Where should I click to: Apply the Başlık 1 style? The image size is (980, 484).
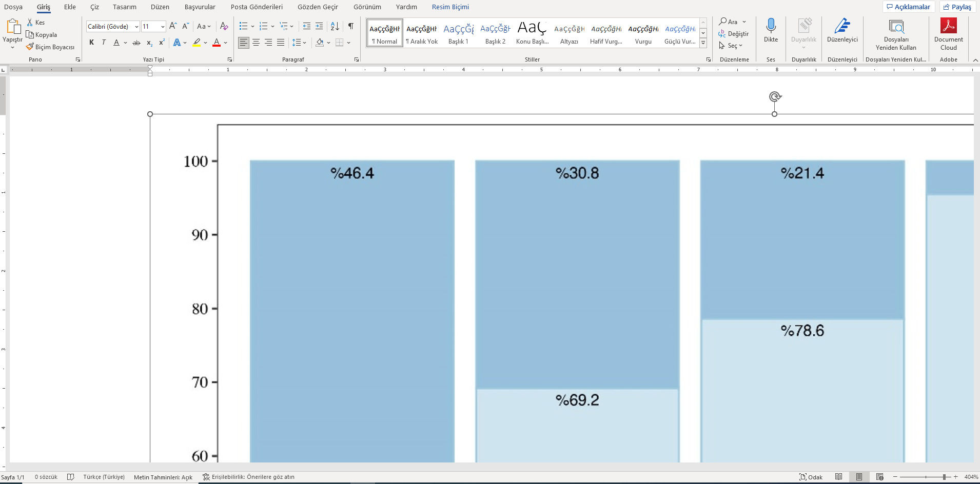click(x=458, y=33)
